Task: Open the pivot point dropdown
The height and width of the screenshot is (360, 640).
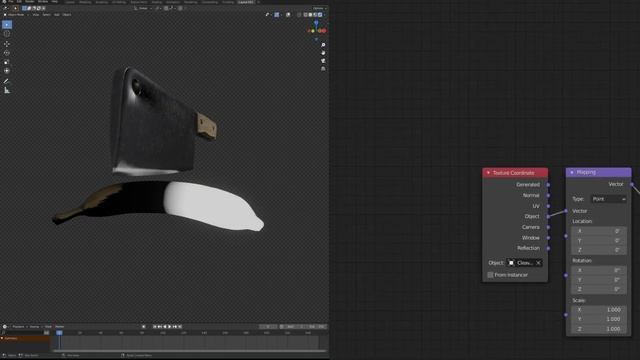Action: point(158,8)
